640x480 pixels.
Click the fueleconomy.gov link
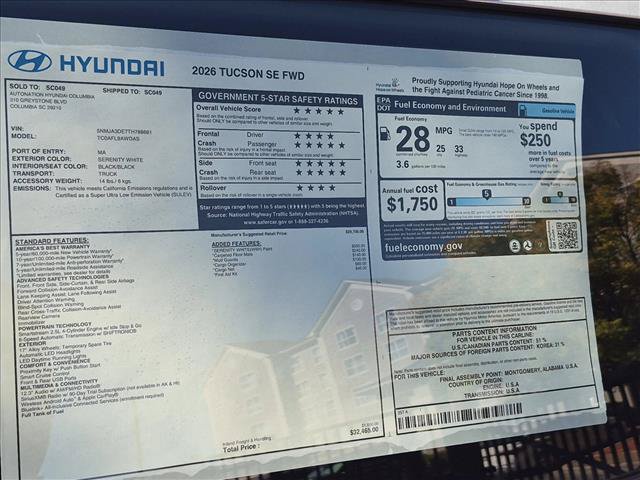424,247
